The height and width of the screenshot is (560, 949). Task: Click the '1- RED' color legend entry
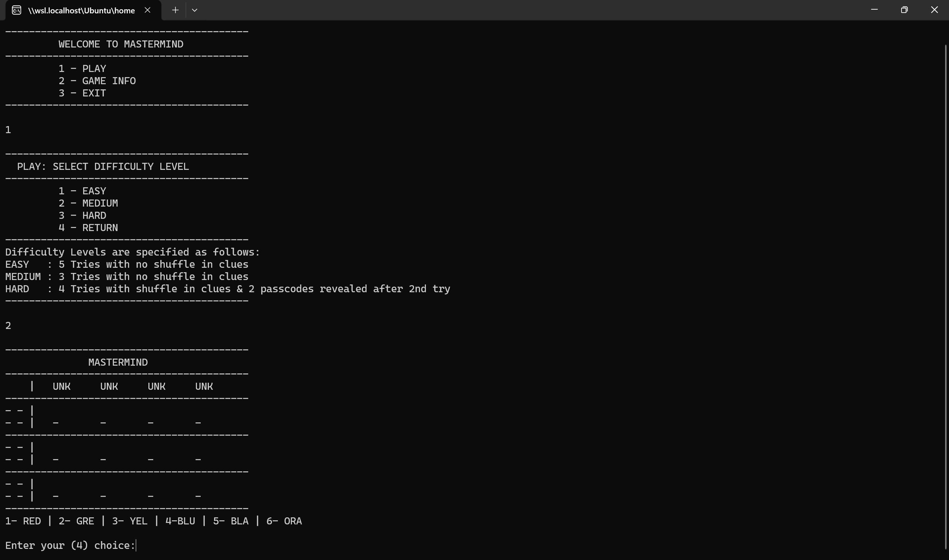23,521
